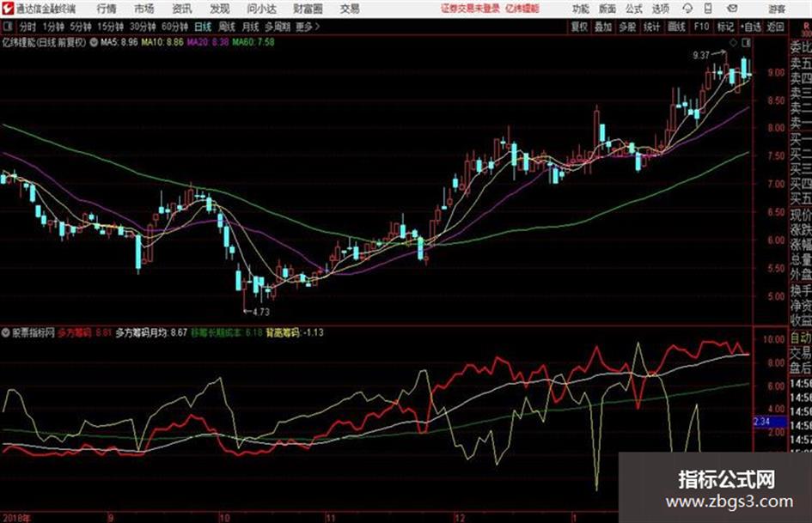The width and height of the screenshot is (812, 523).
Task: Click the 画线 drawing button
Action: point(677,27)
